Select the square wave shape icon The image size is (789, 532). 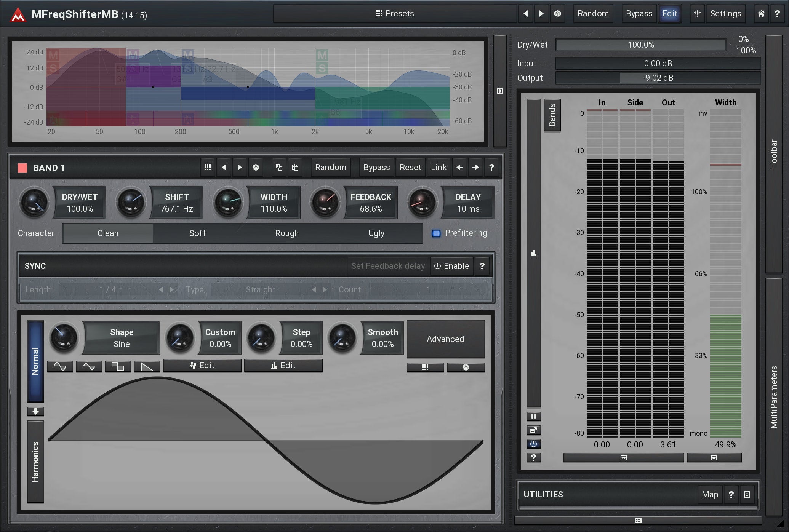click(x=118, y=366)
